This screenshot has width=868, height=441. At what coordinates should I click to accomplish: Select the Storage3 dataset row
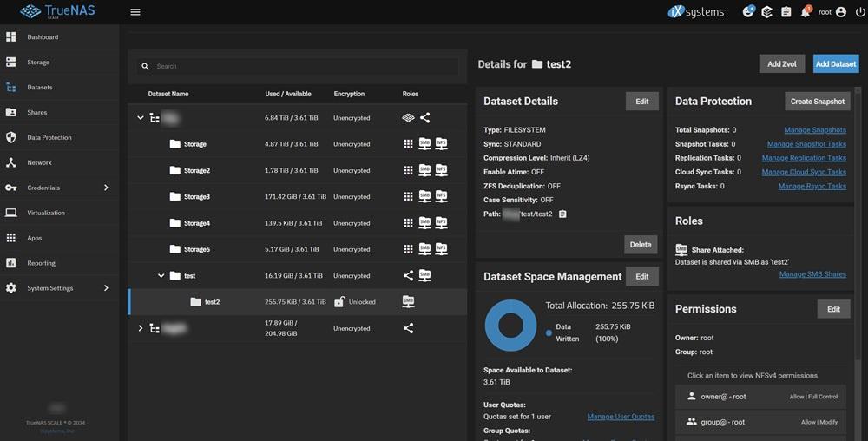click(x=196, y=197)
